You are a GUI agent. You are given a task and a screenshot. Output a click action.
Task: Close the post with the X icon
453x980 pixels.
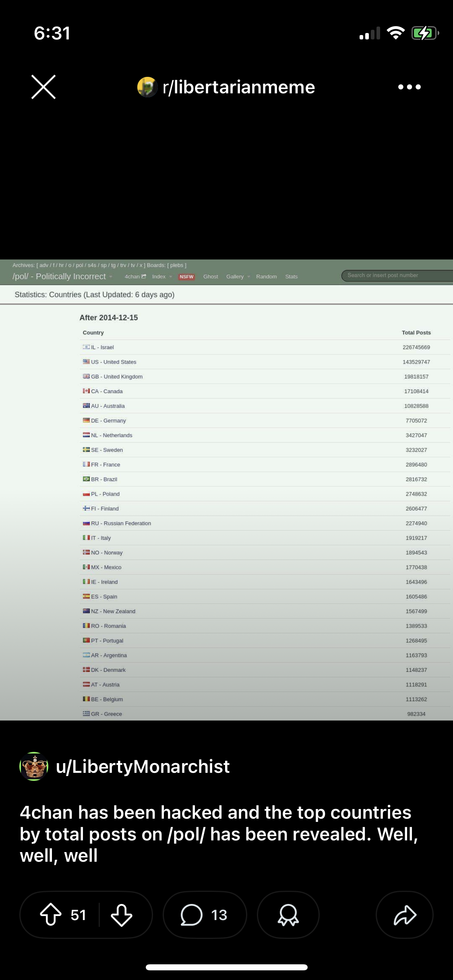click(x=43, y=87)
